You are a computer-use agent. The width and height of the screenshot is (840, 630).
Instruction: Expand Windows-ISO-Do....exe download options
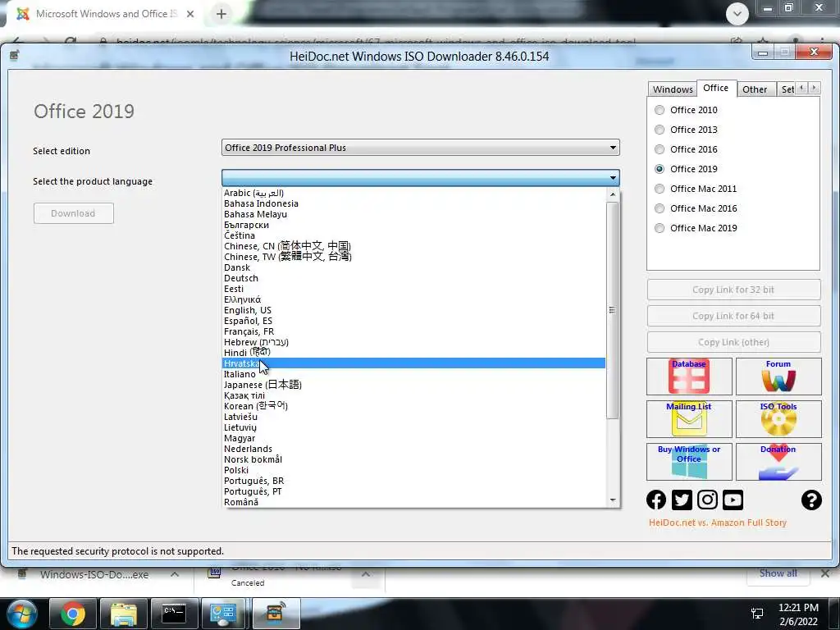[175, 574]
